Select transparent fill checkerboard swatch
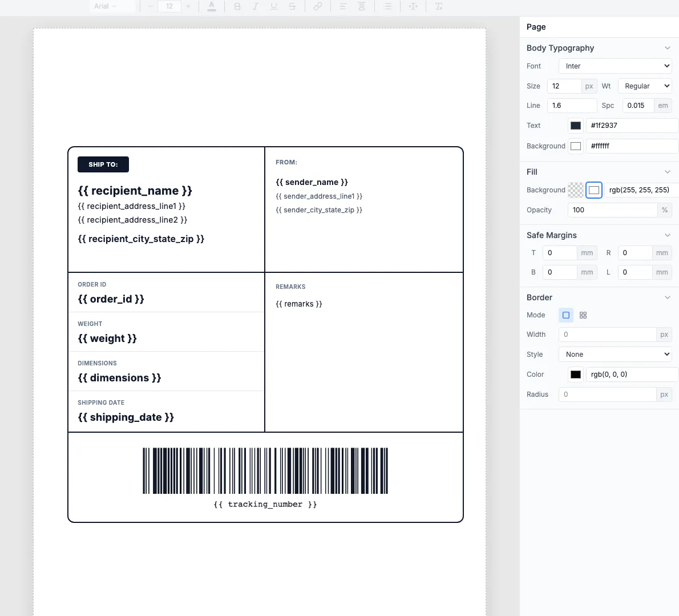This screenshot has height=616, width=679. [576, 190]
